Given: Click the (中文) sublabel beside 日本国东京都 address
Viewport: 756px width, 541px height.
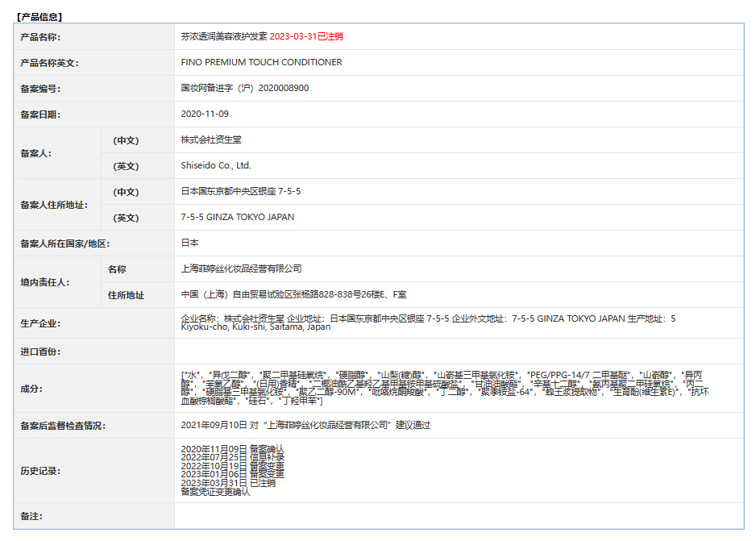Looking at the screenshot, I should pyautogui.click(x=126, y=192).
